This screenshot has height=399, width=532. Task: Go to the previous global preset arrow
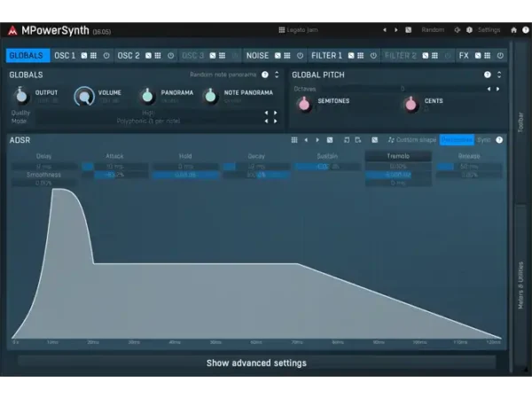click(385, 30)
